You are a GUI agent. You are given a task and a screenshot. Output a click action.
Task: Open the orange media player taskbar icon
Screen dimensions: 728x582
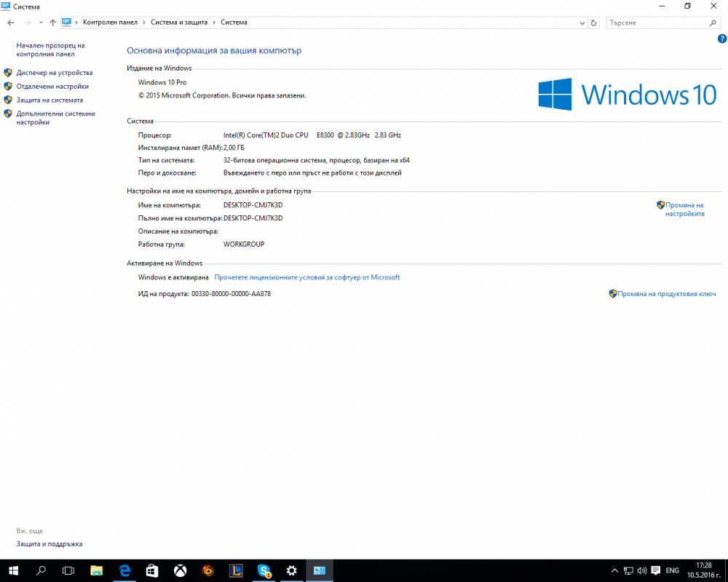click(208, 570)
